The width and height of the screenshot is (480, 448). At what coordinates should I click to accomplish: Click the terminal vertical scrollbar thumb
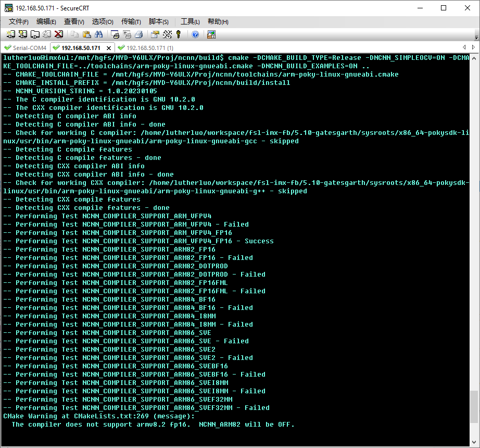click(x=473, y=406)
